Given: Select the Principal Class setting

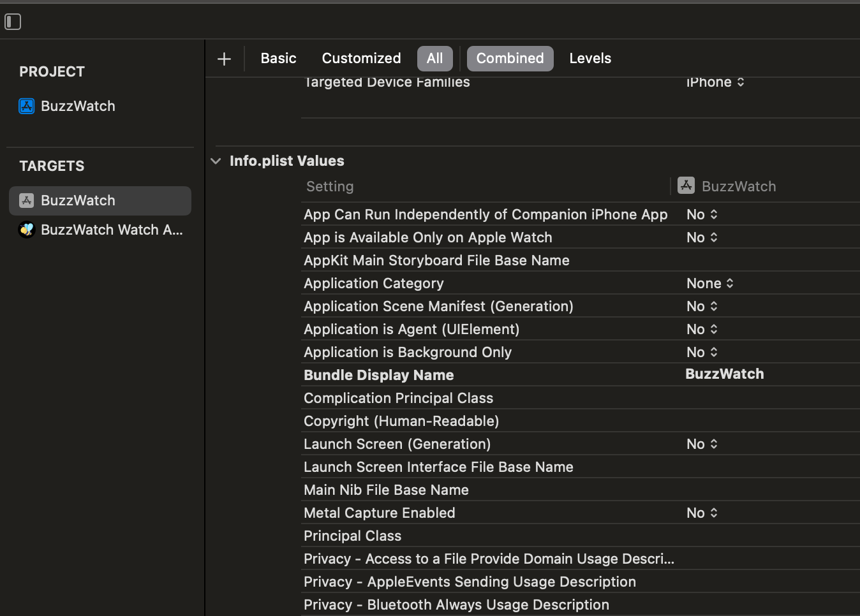Looking at the screenshot, I should (x=353, y=536).
